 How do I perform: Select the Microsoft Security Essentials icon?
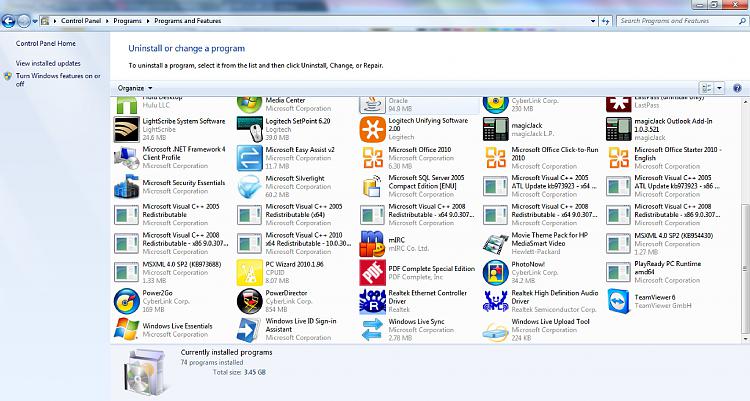(x=126, y=187)
